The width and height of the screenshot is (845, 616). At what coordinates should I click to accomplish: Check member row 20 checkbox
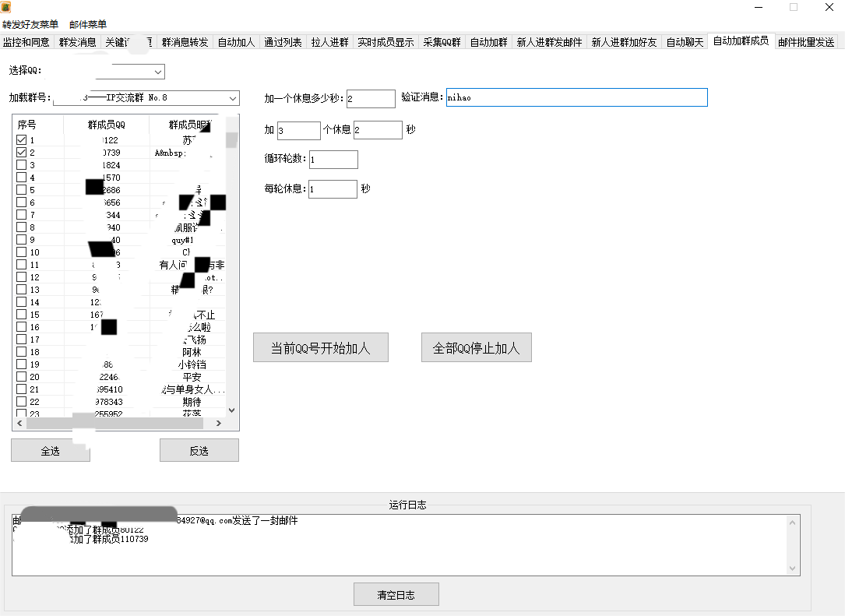tap(22, 376)
